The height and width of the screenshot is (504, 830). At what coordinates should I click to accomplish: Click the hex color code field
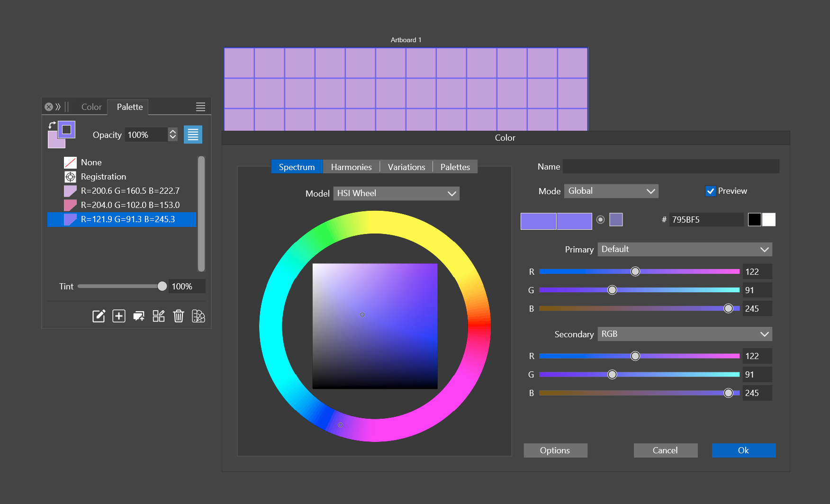705,220
